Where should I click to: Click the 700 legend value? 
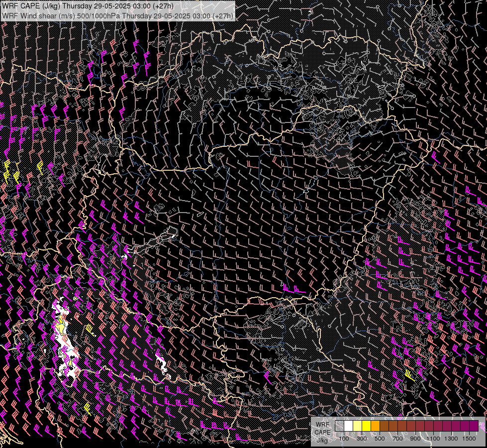[x=397, y=439]
